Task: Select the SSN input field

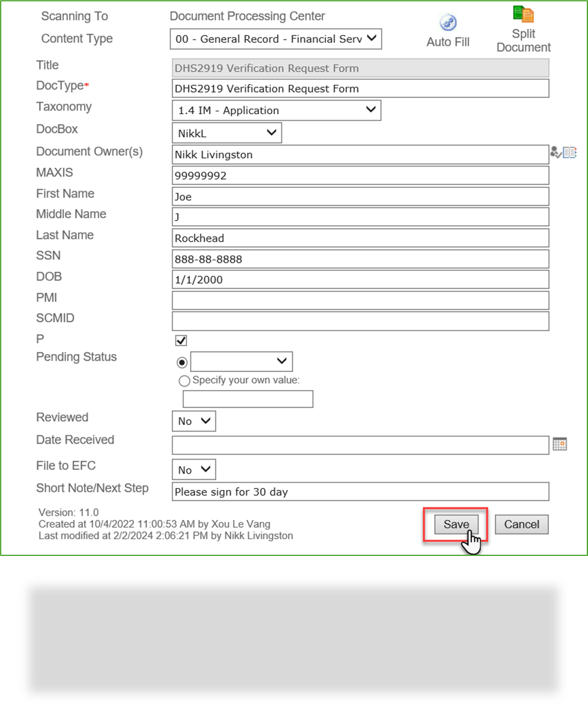Action: coord(360,259)
